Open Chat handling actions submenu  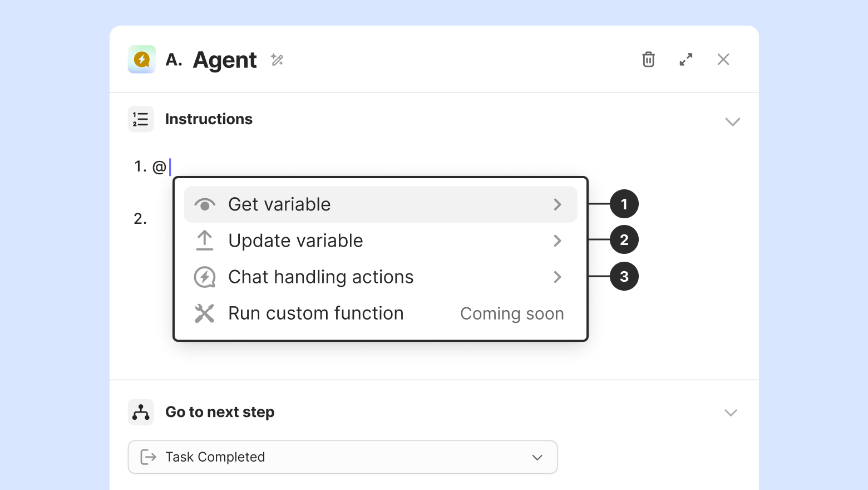(x=321, y=277)
